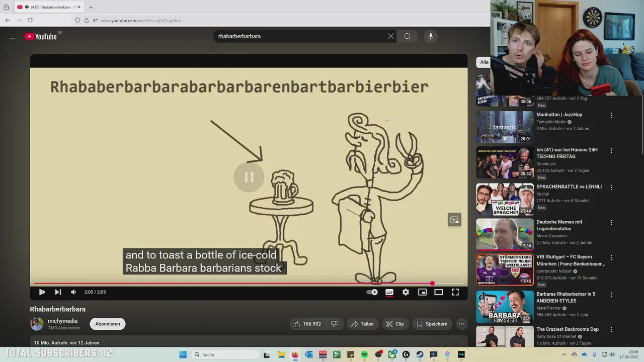Play the video with the play button
Viewport: 644px width, 362px height.
click(x=42, y=292)
